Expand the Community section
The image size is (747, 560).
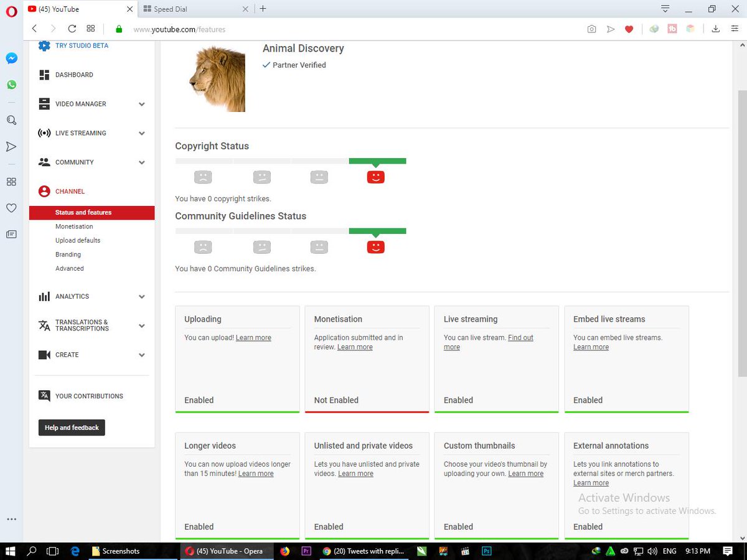tap(142, 163)
